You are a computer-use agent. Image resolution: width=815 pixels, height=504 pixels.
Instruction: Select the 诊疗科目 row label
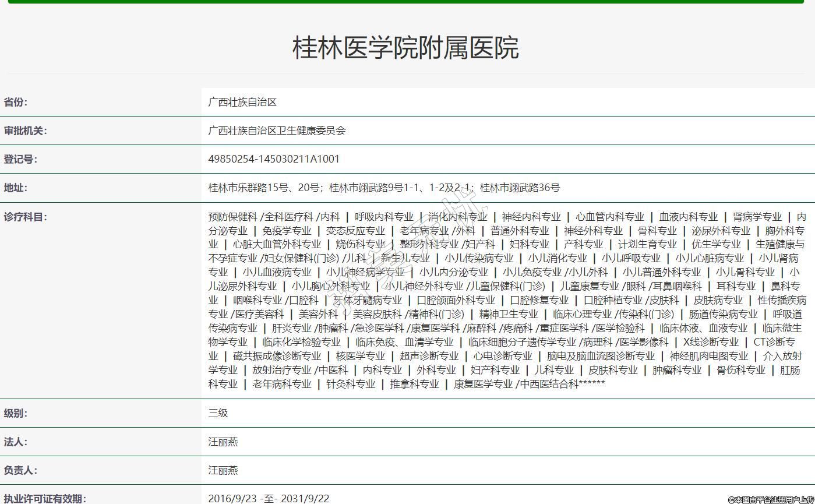click(x=26, y=217)
